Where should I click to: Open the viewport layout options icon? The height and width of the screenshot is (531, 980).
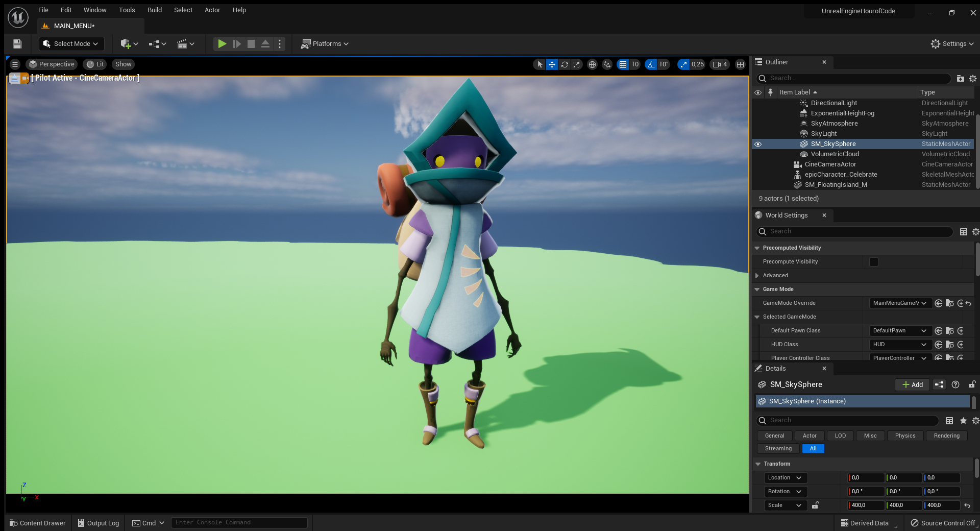click(741, 64)
